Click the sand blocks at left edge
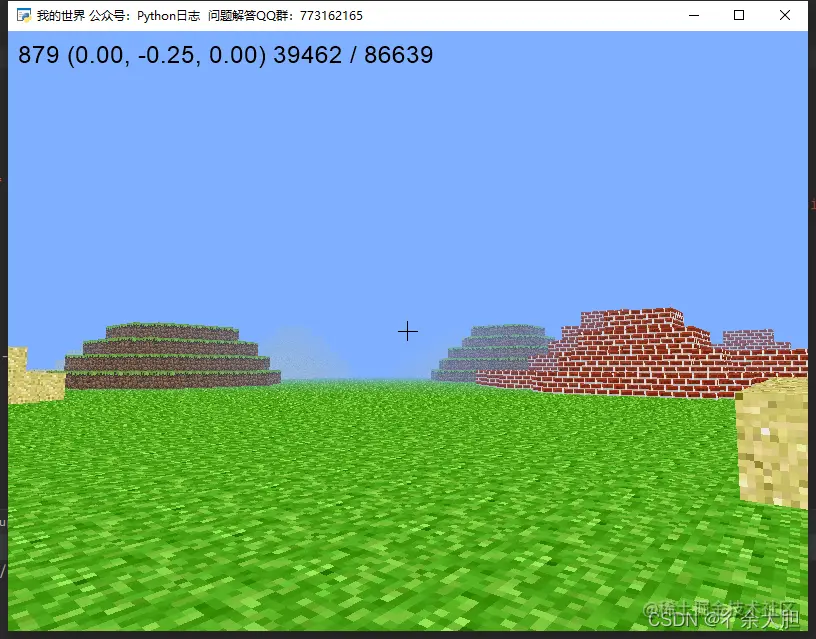Screen dimensions: 816x639 35,376
